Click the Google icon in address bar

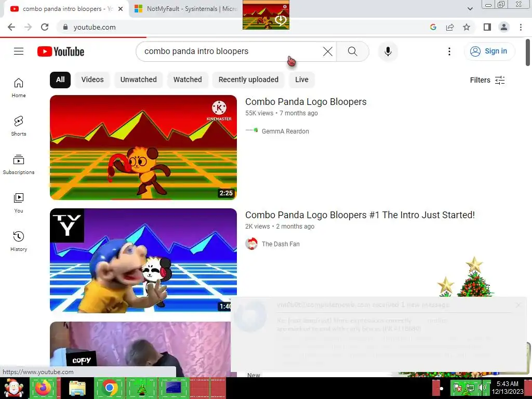click(x=433, y=27)
